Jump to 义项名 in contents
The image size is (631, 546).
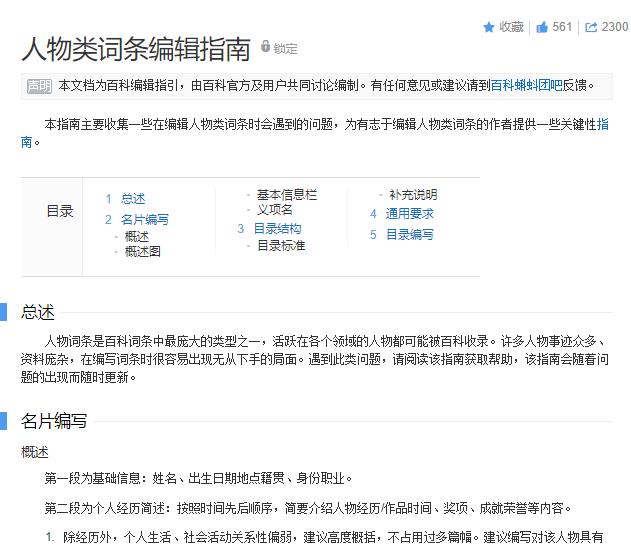pyautogui.click(x=275, y=210)
